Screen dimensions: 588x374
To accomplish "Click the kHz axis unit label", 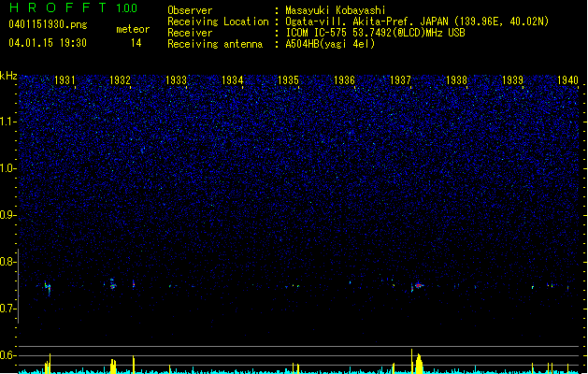I will pyautogui.click(x=8, y=76).
